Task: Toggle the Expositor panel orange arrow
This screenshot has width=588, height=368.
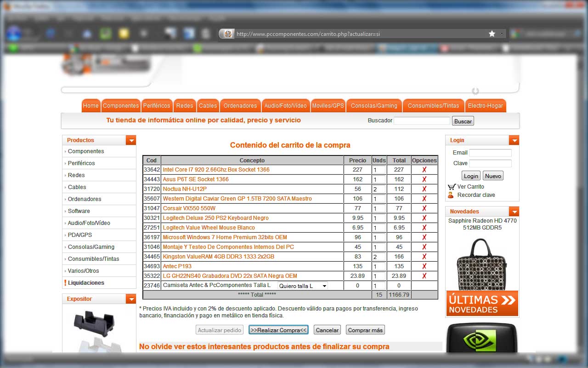Action: click(131, 299)
